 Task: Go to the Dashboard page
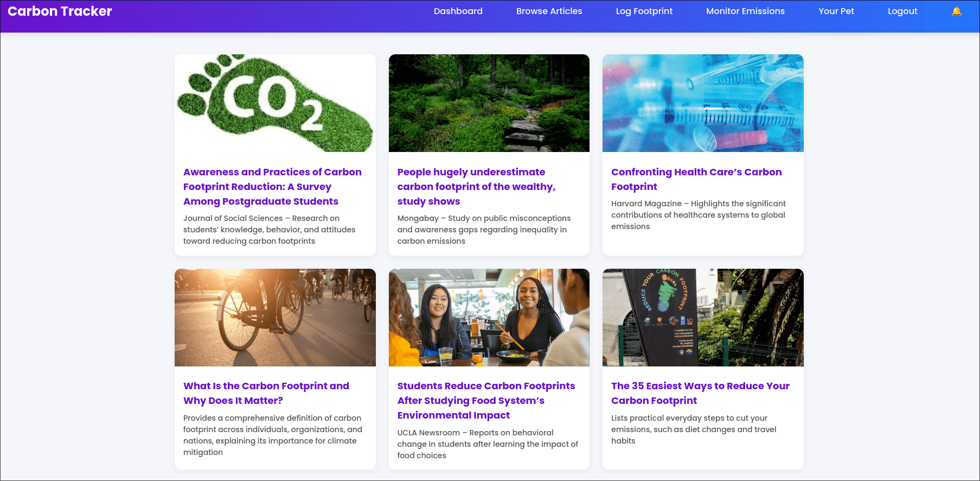(x=458, y=11)
